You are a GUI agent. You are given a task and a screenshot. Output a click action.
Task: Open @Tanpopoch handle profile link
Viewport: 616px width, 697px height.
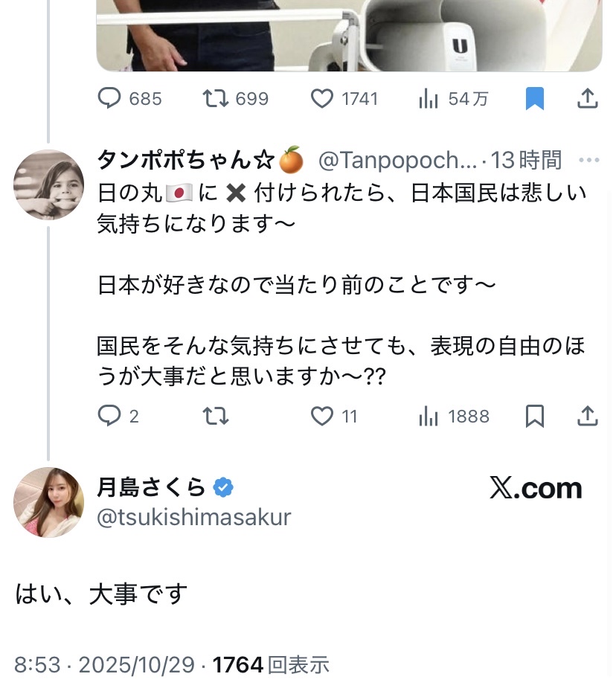point(398,160)
